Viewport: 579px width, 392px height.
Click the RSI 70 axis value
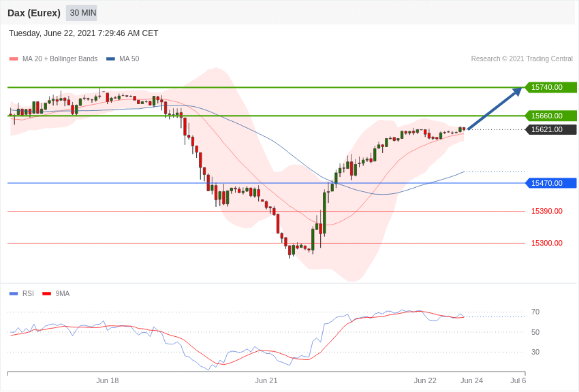pos(535,312)
